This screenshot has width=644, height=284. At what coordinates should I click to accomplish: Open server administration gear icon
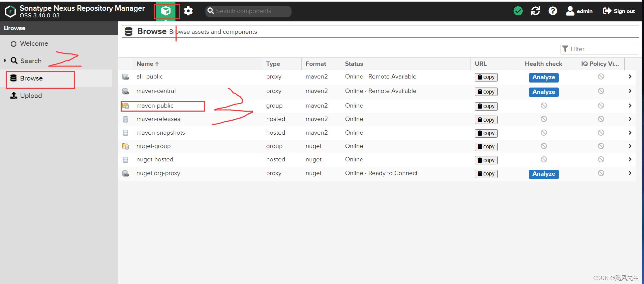[x=188, y=11]
